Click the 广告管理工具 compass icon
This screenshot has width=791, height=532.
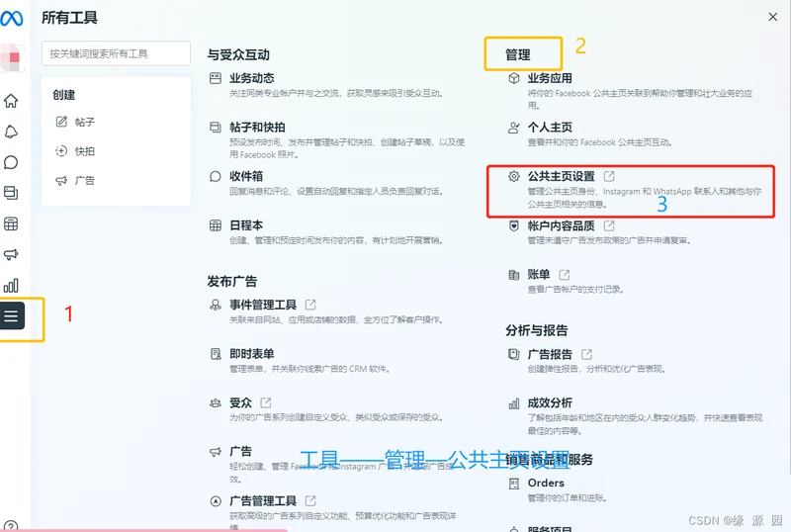(x=216, y=501)
